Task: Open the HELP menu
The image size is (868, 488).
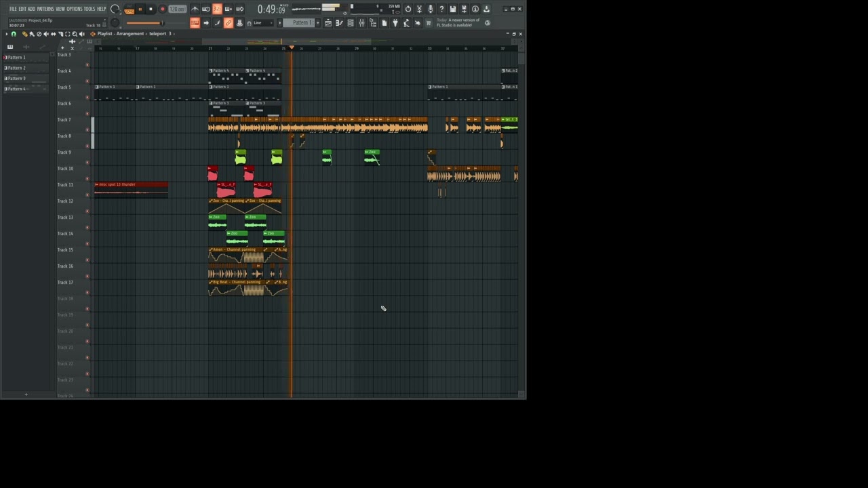Action: tap(102, 9)
